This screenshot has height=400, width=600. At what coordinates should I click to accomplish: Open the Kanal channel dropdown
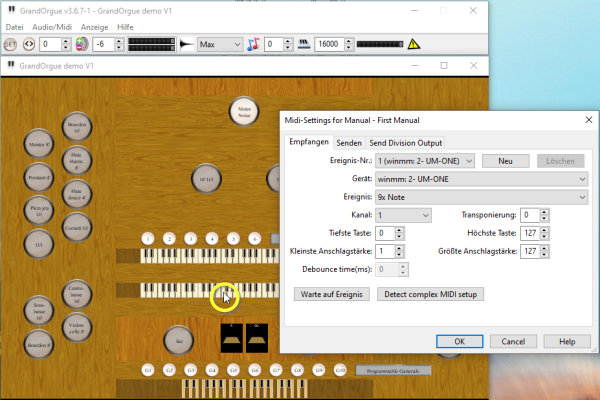pyautogui.click(x=403, y=215)
